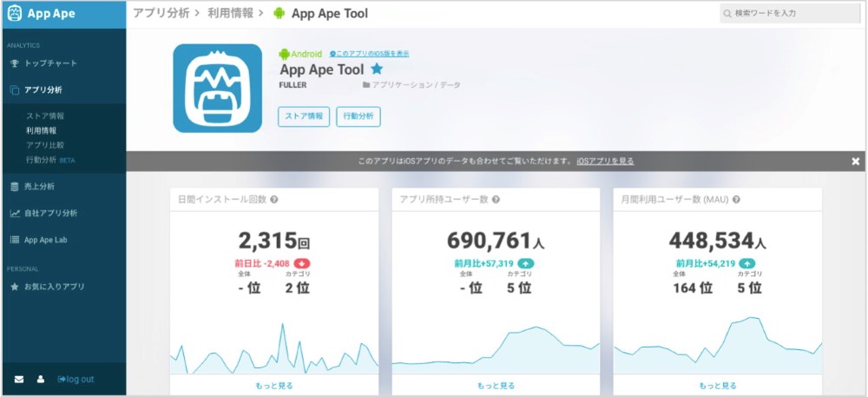868x397 pixels.
Task: Click the 2 位 category rank
Action: [x=297, y=288]
